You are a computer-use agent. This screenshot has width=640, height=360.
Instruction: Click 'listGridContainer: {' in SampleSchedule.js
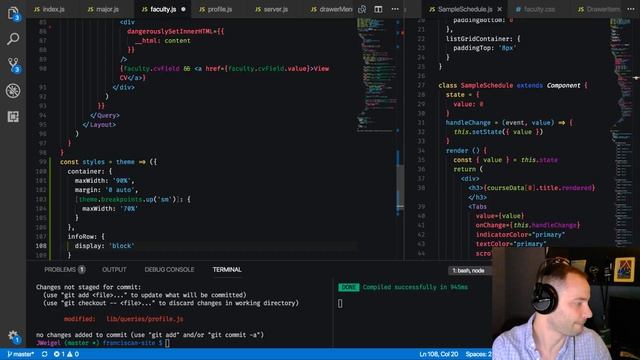coord(483,39)
